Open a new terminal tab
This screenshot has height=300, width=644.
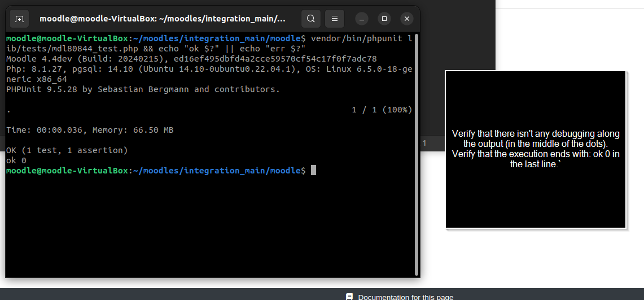(19, 19)
